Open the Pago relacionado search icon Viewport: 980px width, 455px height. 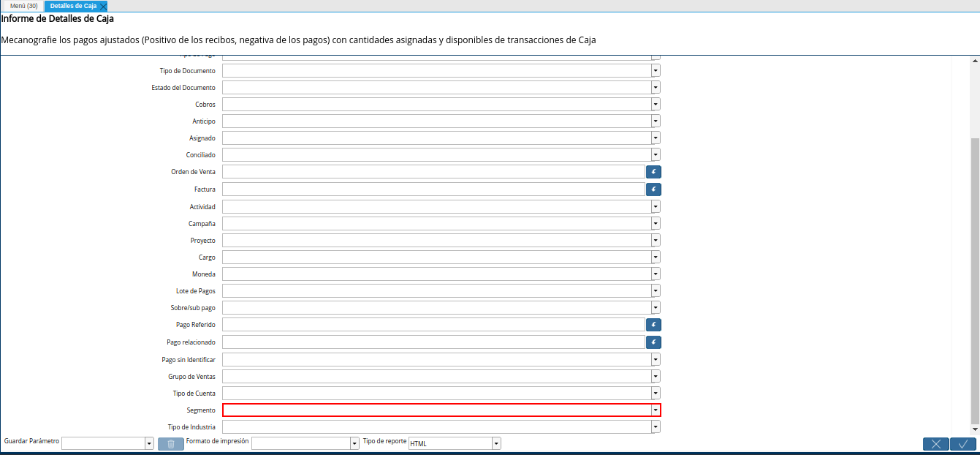point(653,342)
